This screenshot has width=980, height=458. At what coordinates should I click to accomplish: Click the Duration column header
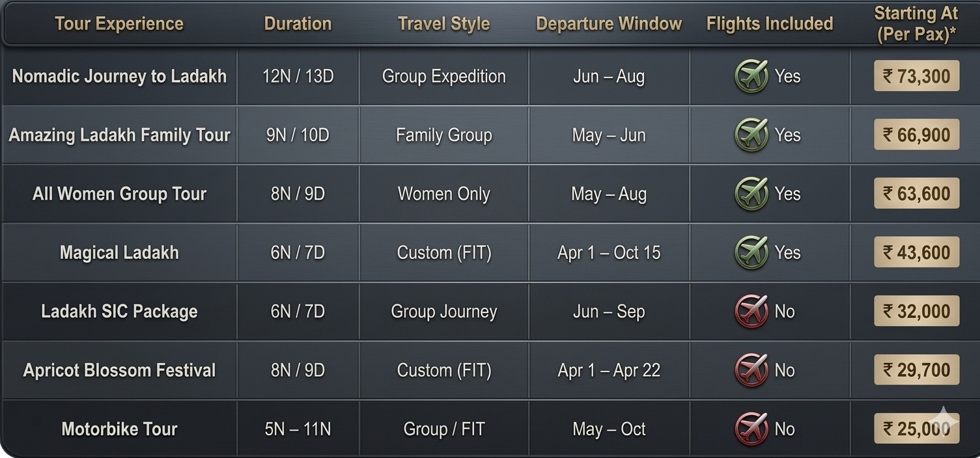click(x=298, y=24)
